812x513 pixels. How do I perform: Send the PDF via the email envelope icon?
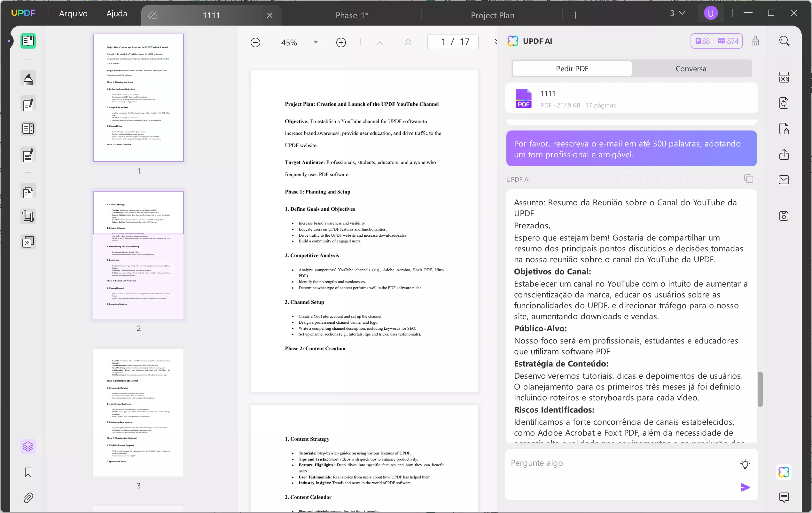(x=785, y=179)
